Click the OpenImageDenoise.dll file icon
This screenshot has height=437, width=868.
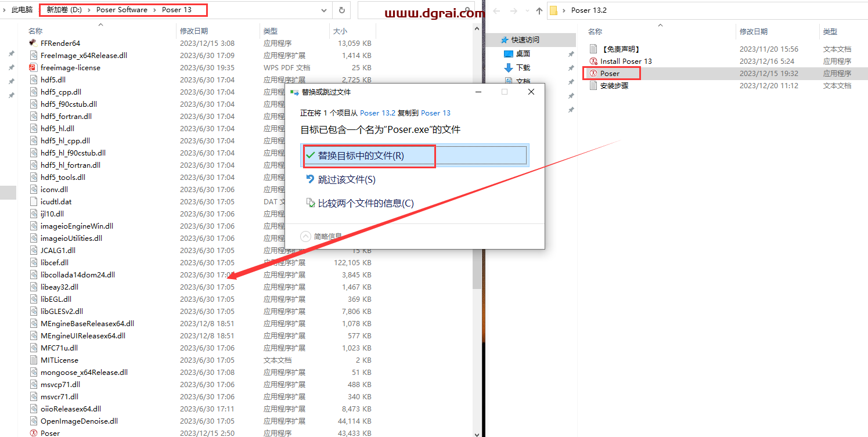pyautogui.click(x=33, y=421)
